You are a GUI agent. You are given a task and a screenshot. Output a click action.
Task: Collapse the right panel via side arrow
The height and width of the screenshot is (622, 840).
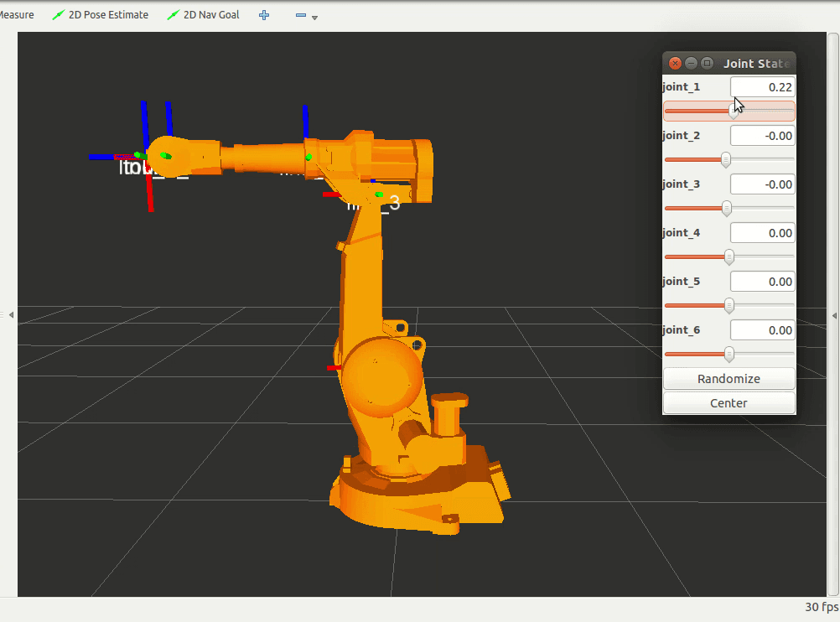coord(834,315)
